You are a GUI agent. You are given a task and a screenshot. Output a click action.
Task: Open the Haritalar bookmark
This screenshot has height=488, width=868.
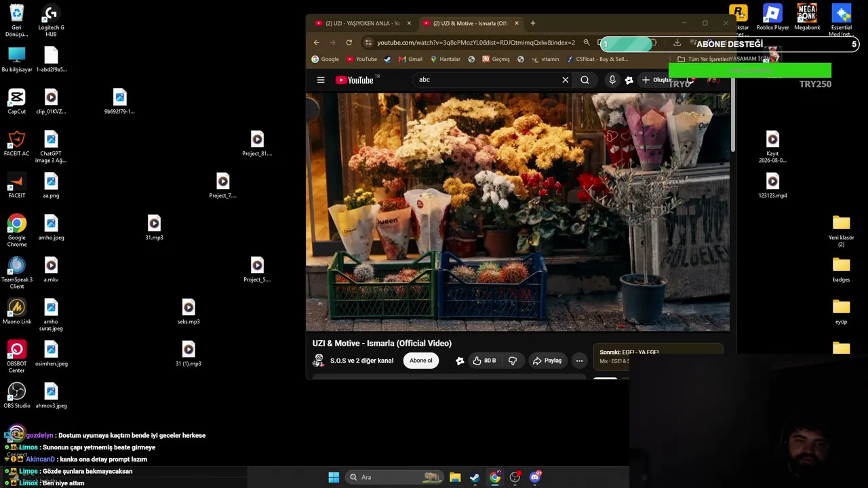445,59
